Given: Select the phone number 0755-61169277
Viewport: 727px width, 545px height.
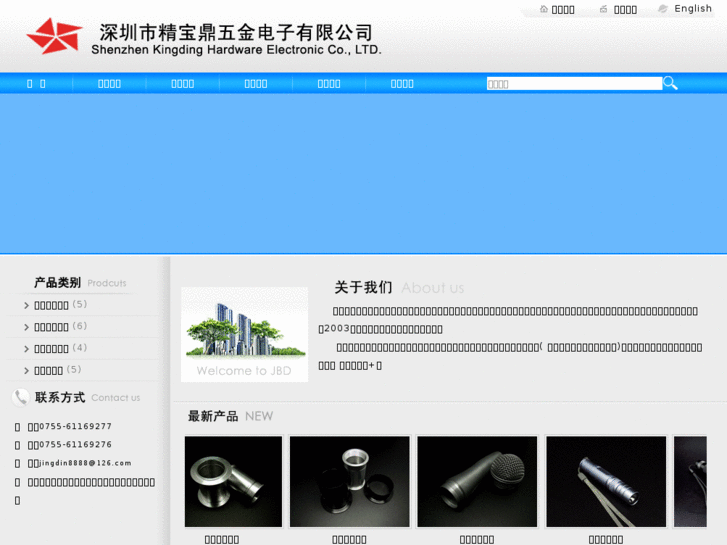Looking at the screenshot, I should 76,426.
